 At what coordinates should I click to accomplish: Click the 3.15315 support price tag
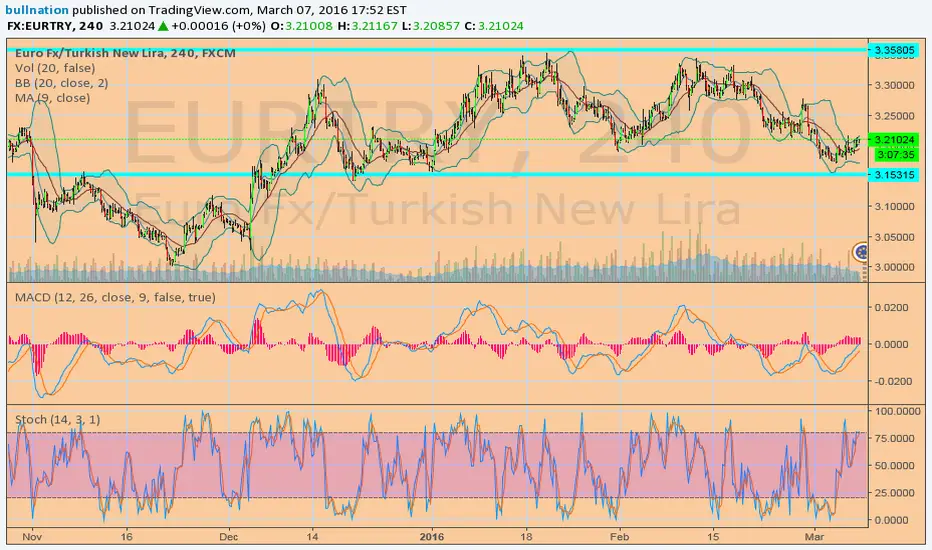click(894, 175)
